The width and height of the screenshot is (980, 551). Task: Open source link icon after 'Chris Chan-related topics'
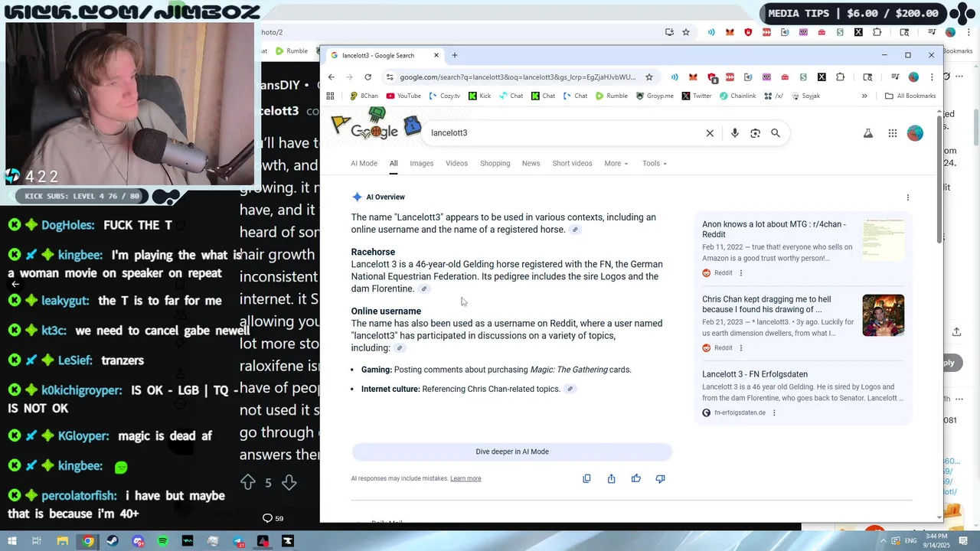tap(570, 390)
